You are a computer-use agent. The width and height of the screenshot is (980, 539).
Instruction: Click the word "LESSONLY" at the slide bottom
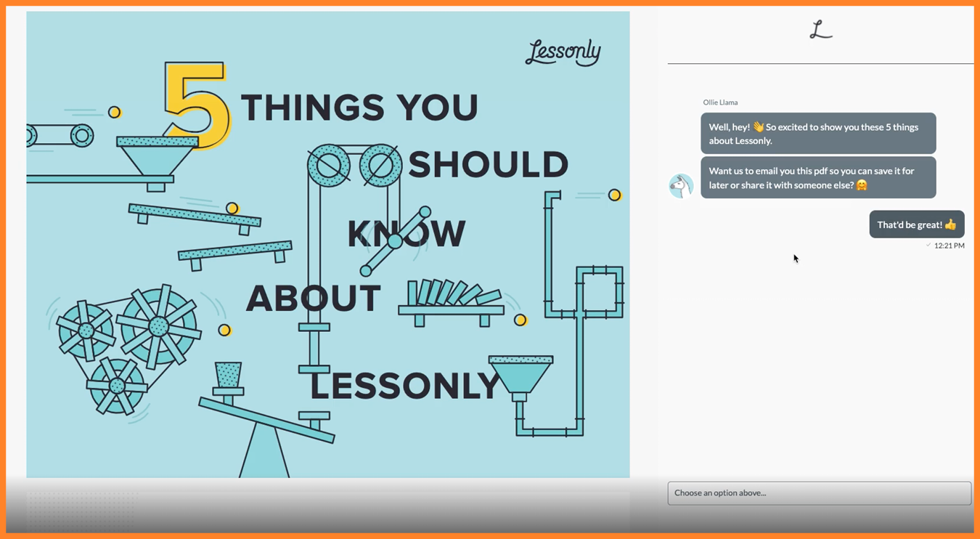(406, 386)
